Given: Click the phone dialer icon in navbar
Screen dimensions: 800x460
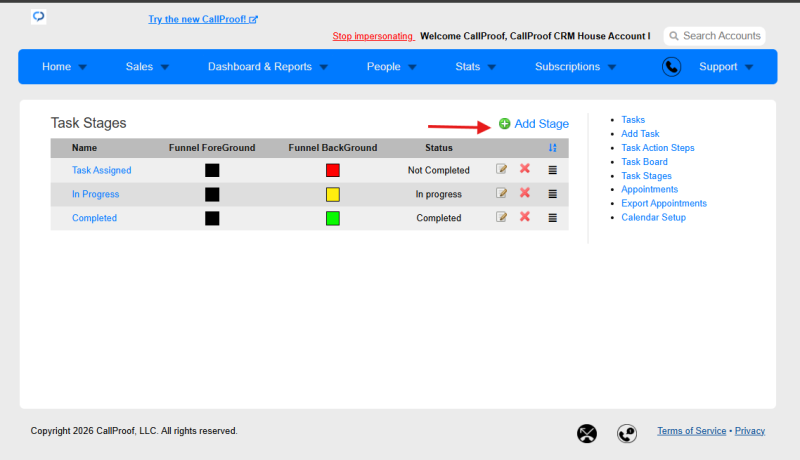Looking at the screenshot, I should tap(671, 67).
